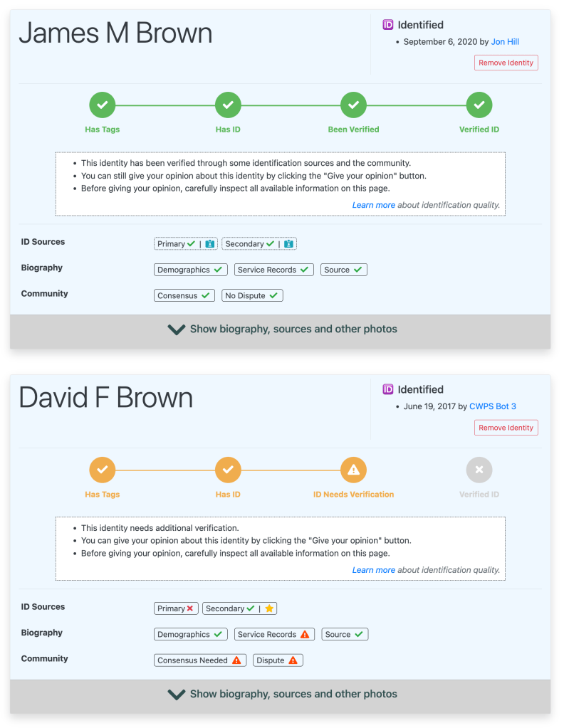Click the green Been Verified check circle
This screenshot has width=564, height=728.
point(354,105)
